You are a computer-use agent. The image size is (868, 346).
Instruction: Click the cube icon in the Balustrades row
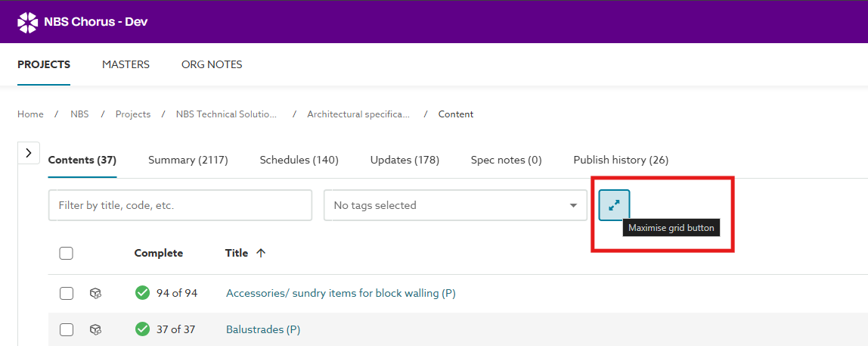[95, 329]
